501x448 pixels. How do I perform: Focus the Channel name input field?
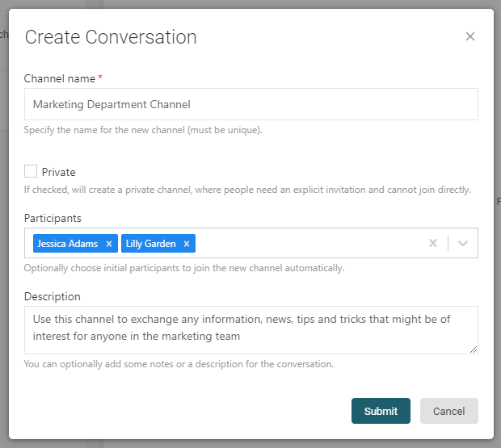[250, 104]
